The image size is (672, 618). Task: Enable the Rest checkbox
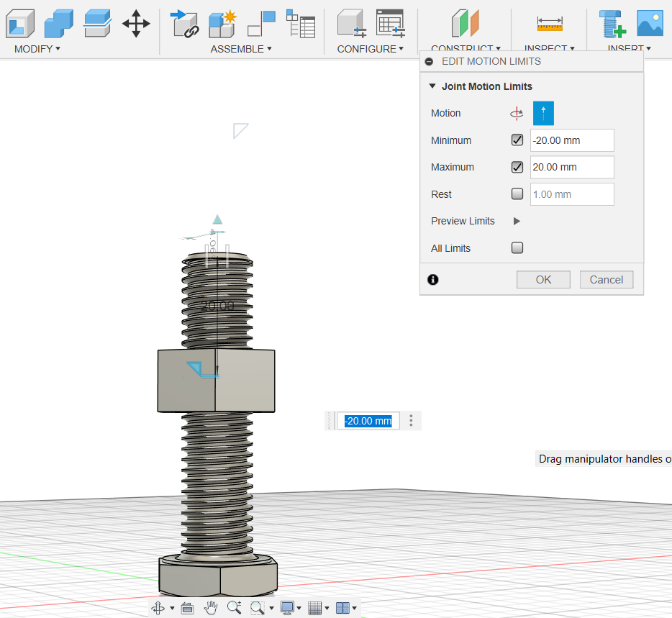click(517, 194)
